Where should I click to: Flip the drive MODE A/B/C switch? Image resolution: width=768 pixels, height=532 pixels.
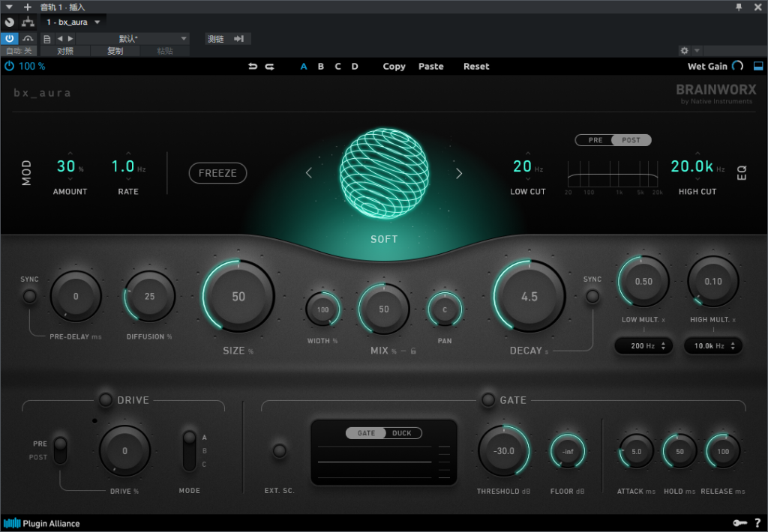(x=190, y=451)
